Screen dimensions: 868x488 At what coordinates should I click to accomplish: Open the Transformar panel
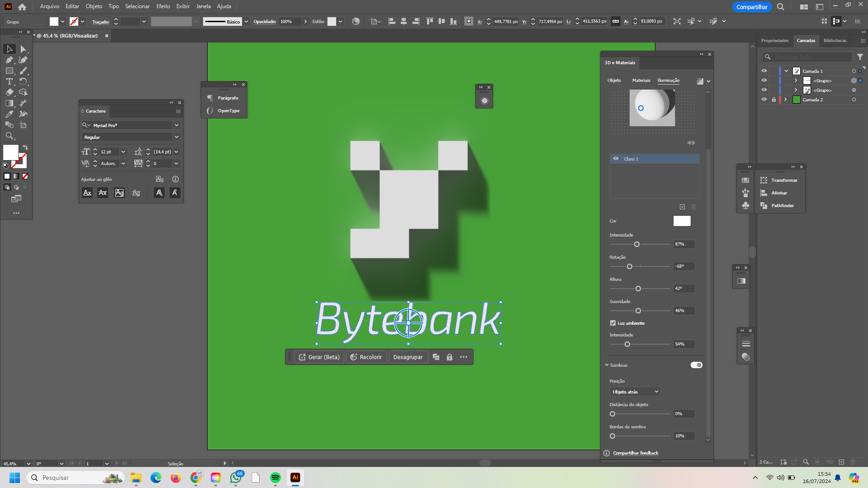779,180
